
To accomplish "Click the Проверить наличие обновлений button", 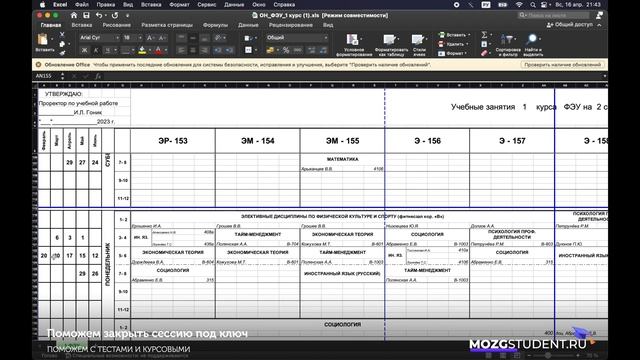I will (x=562, y=64).
